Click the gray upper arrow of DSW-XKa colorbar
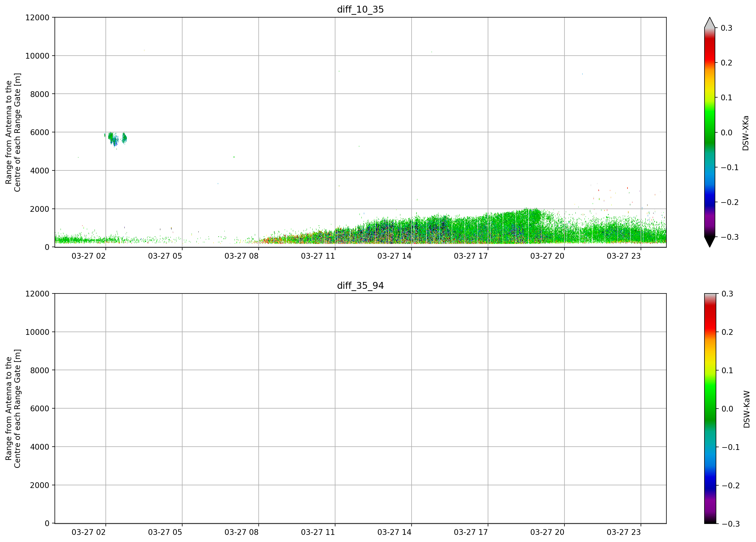Image resolution: width=756 pixels, height=542 pixels. (x=710, y=23)
